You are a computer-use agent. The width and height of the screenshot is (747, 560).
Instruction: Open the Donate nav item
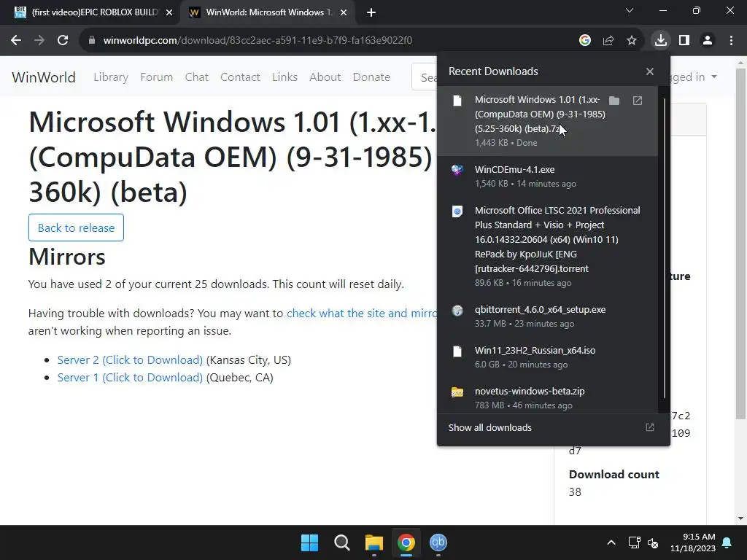[x=371, y=77]
